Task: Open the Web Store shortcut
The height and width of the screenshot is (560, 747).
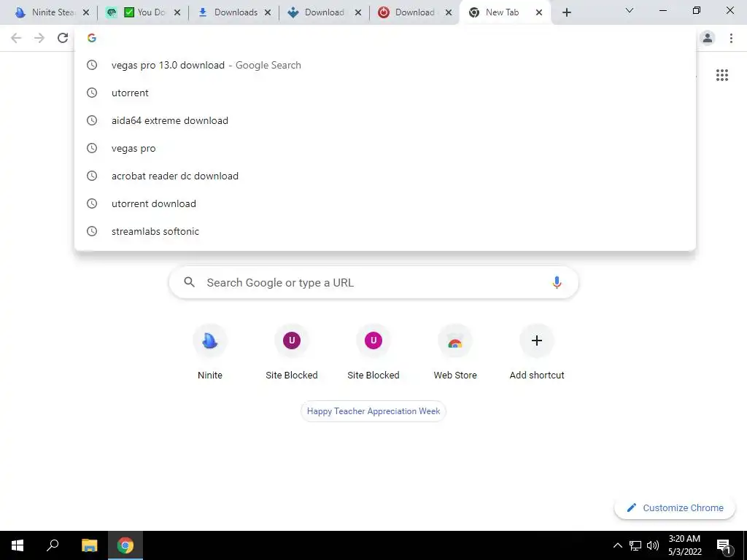Action: (x=455, y=352)
